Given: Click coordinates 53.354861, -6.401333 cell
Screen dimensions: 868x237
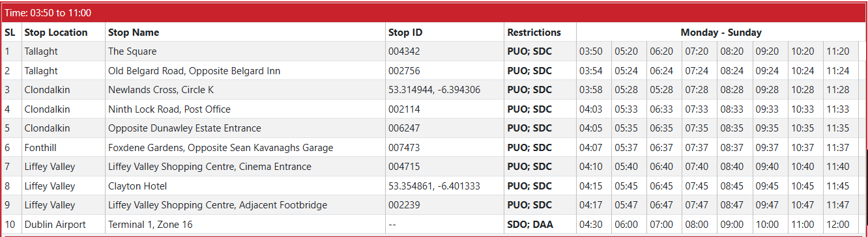Looking at the screenshot, I should pos(434,186).
